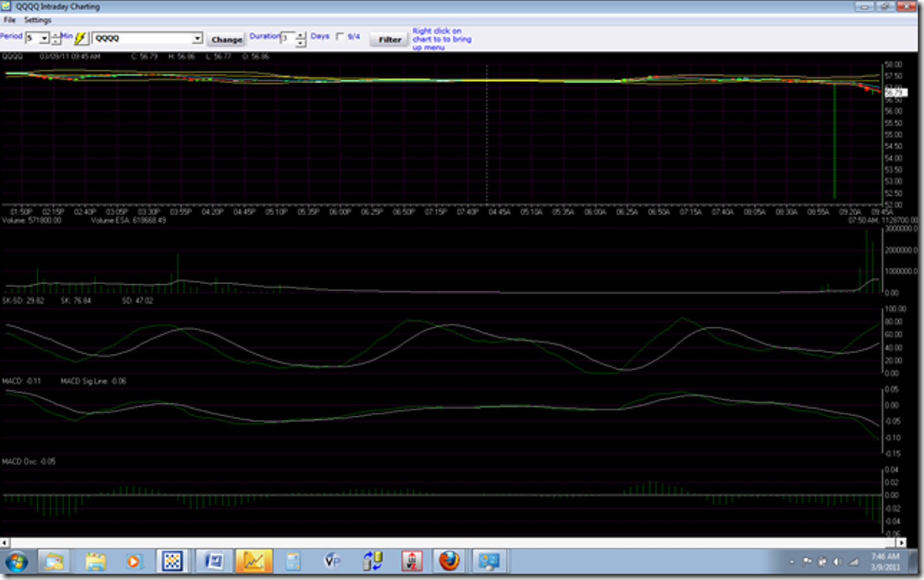Open the VP application taskbar icon
The width and height of the screenshot is (924, 580).
(x=333, y=561)
